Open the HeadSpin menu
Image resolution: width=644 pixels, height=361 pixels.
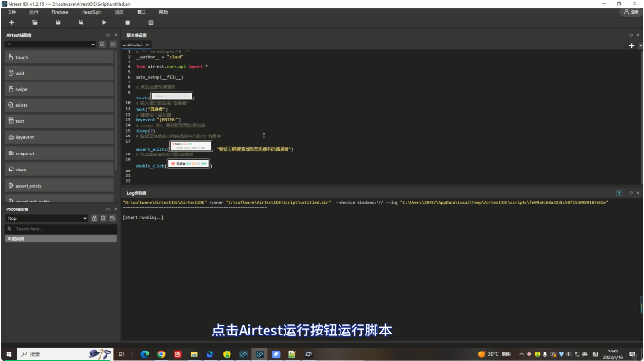click(91, 12)
